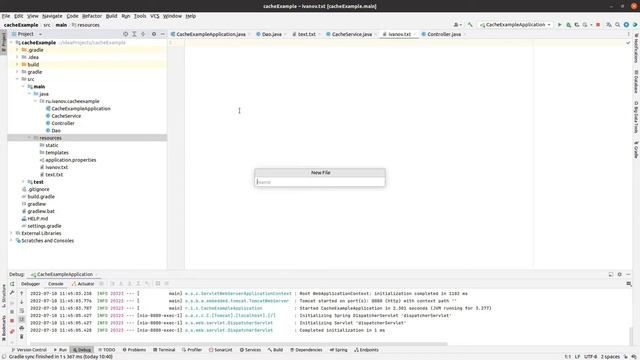Click console horizontal scrollbar
The height and width of the screenshot is (360, 640).
pos(239,344)
